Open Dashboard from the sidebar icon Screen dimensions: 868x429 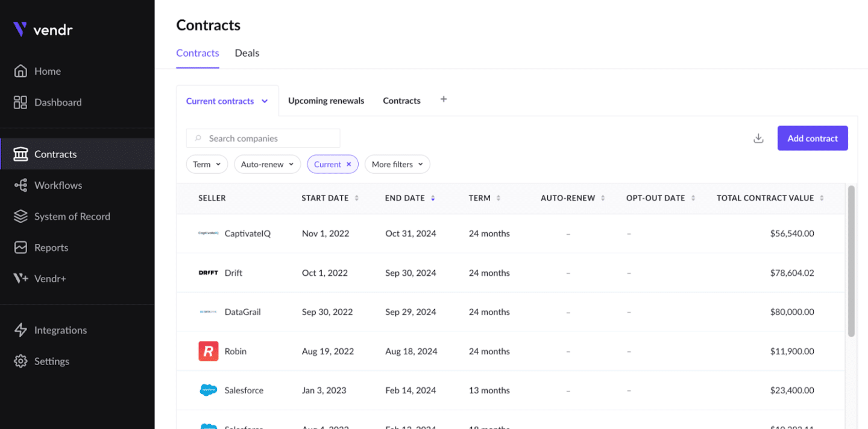pyautogui.click(x=20, y=103)
